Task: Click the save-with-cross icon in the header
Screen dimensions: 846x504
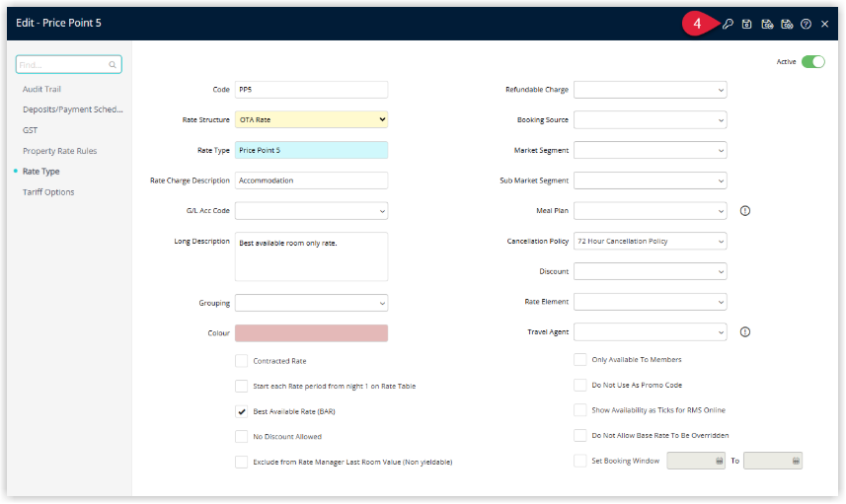Action: point(787,24)
